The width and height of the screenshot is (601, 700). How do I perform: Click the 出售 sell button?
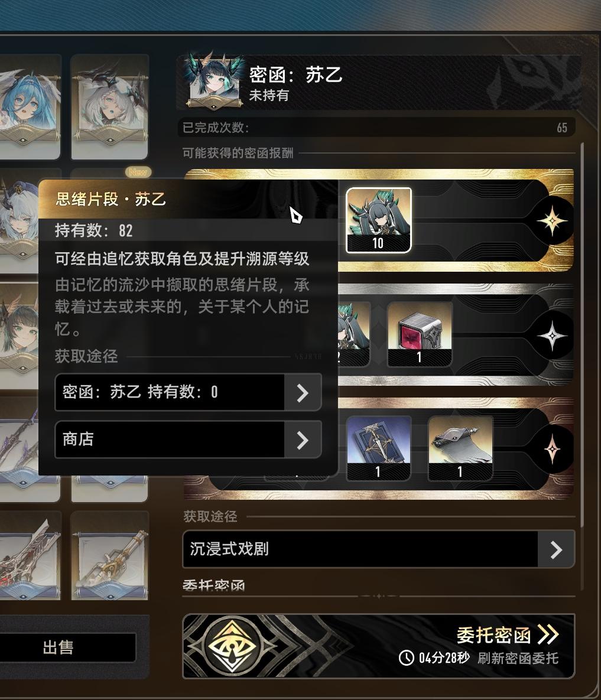(x=67, y=647)
